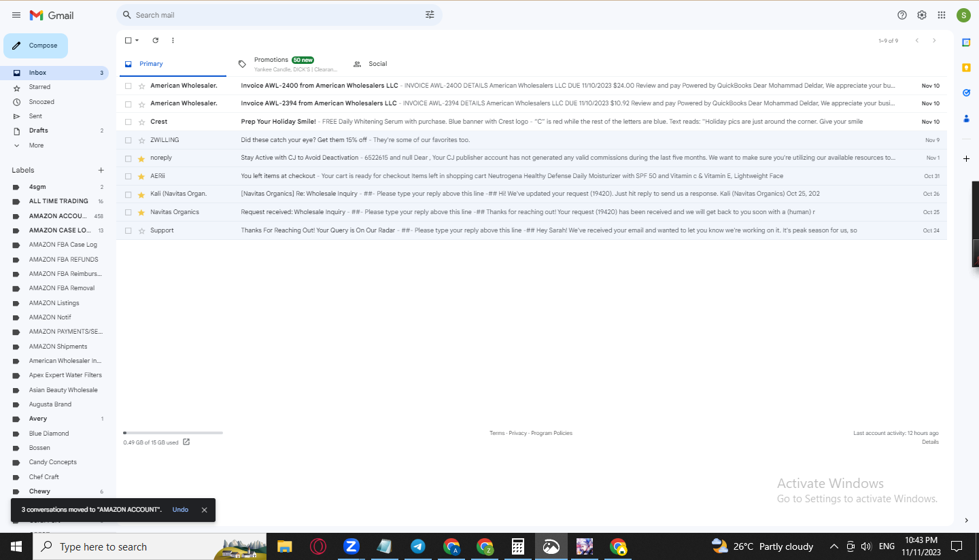Open the Drafts folder

coord(38,130)
